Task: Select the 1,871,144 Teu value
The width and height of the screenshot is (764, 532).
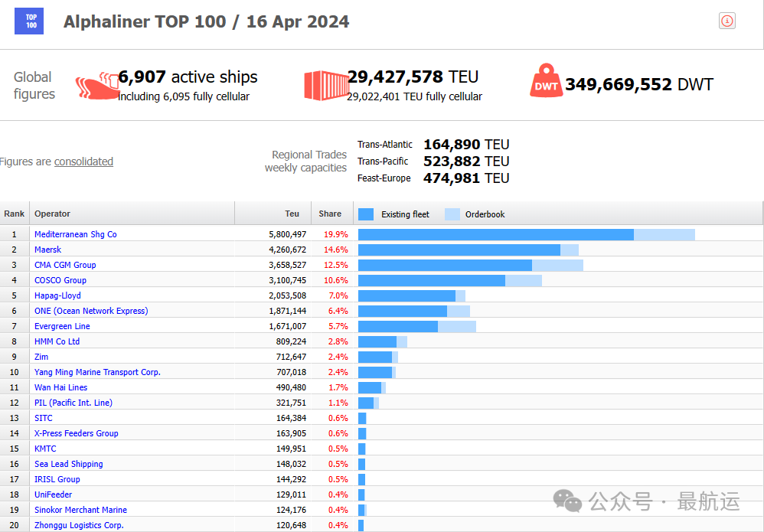Action: [288, 311]
